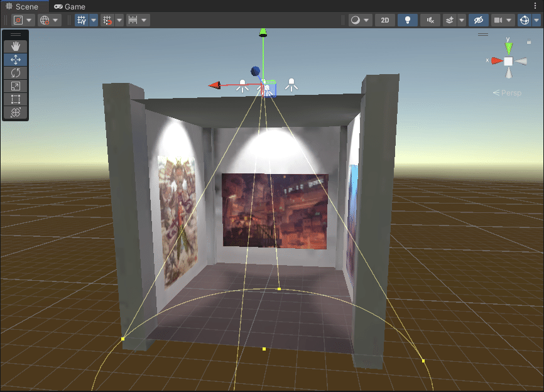Click the right yellow spot angle handle
544x392 pixels.
tap(423, 361)
